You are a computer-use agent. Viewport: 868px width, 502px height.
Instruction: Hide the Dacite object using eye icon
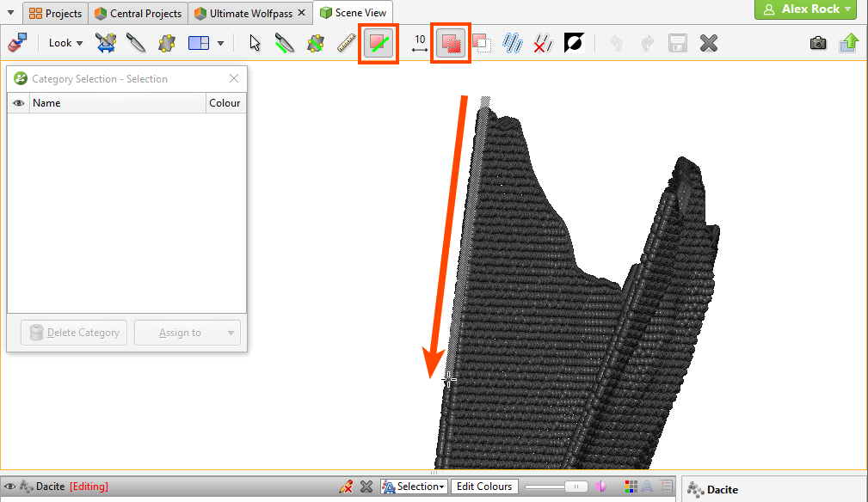point(8,487)
